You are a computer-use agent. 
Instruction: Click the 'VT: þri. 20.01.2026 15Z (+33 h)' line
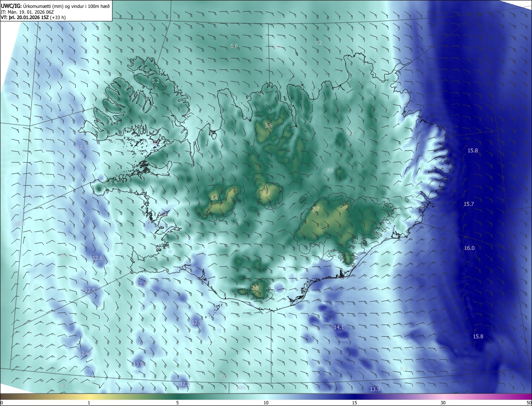pos(33,17)
